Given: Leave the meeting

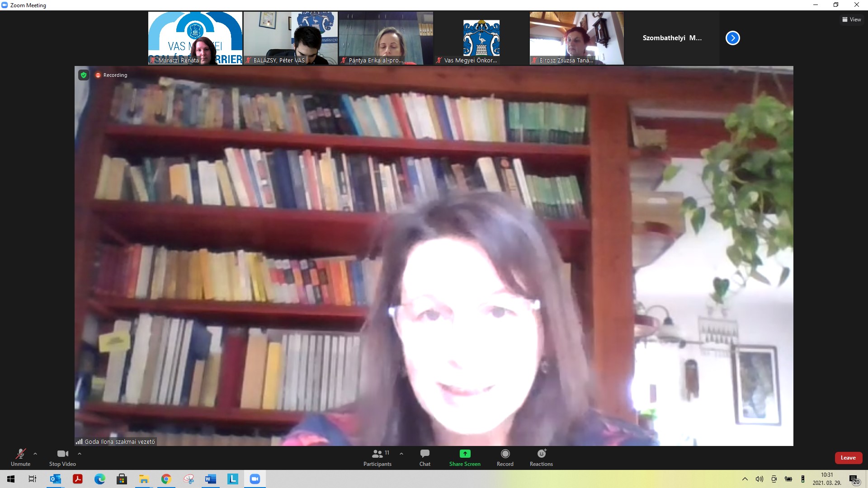Looking at the screenshot, I should coord(848,458).
